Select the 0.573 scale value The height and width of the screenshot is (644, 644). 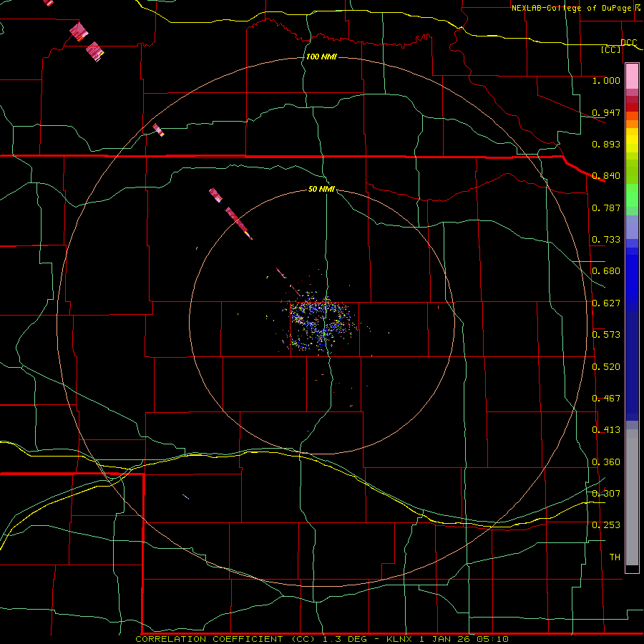[x=606, y=335]
